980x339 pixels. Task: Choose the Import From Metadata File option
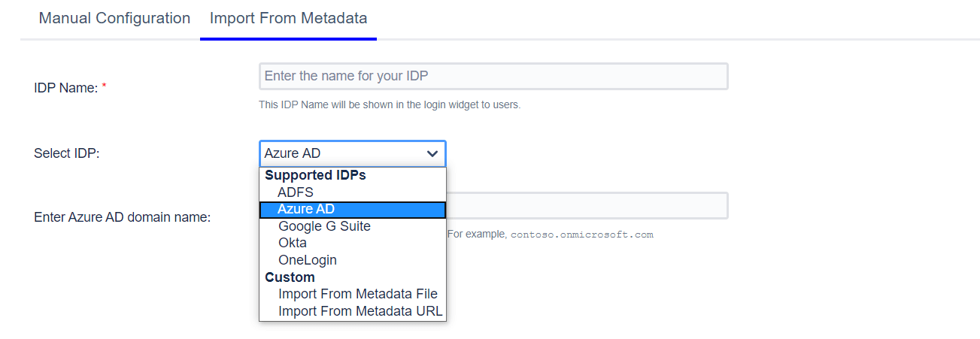pos(357,294)
